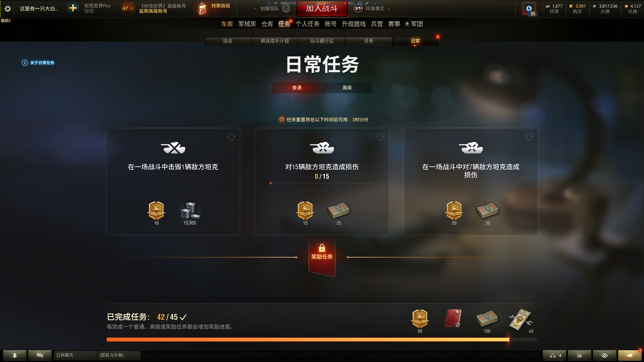Switch to 普通 mission difficulty
Image resolution: width=644 pixels, height=362 pixels.
(x=297, y=88)
